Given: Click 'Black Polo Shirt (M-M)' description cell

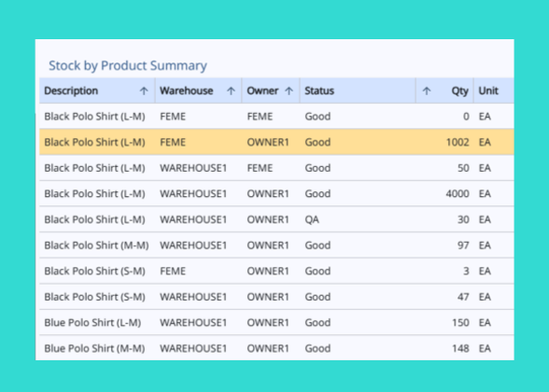Looking at the screenshot, I should pos(96,245).
